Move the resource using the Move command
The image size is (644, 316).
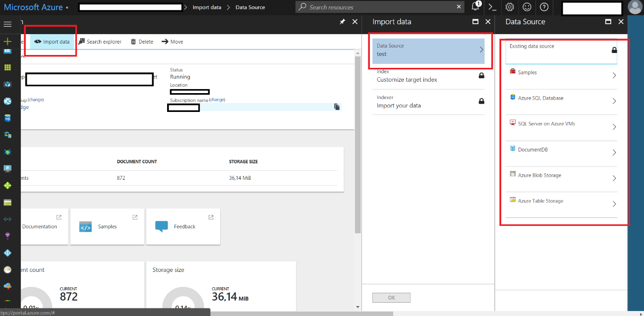click(x=172, y=42)
